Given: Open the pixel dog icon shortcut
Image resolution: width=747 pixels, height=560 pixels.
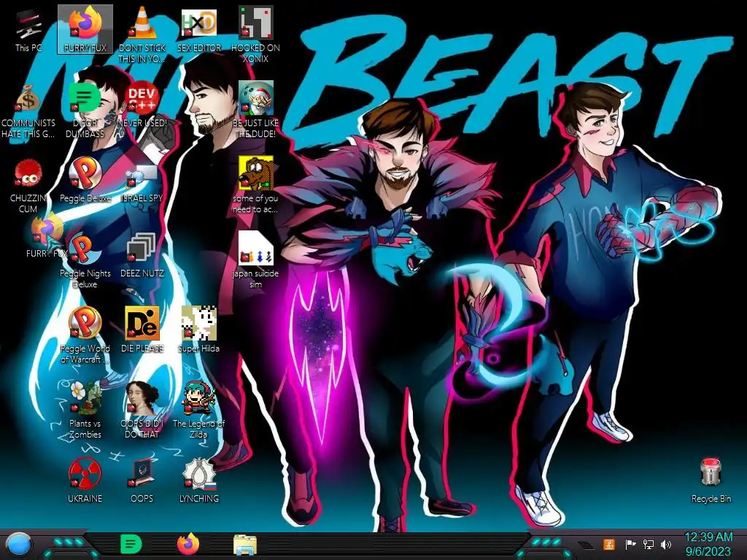Looking at the screenshot, I should click(x=256, y=184).
